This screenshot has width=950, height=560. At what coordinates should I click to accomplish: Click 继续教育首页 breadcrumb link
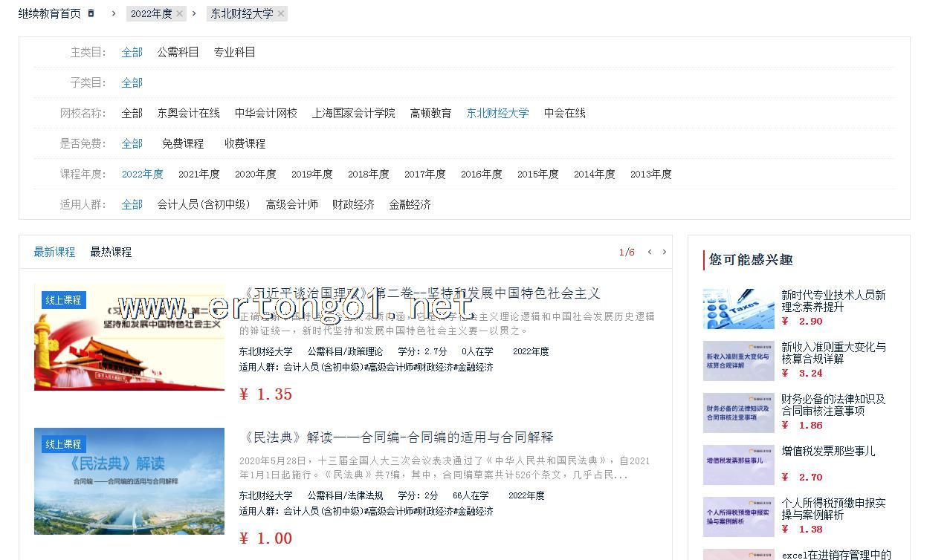tap(49, 13)
